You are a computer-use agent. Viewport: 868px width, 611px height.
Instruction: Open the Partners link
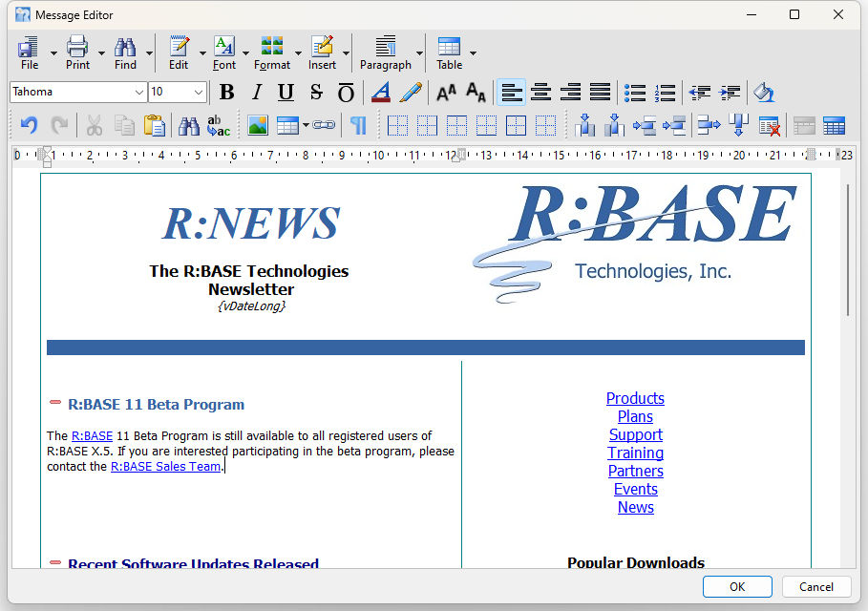point(636,471)
